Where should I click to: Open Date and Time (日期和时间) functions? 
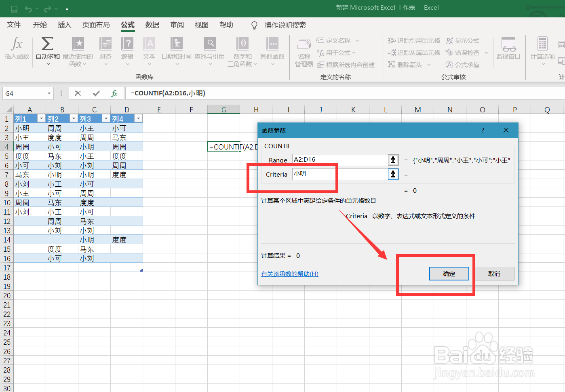177,51
